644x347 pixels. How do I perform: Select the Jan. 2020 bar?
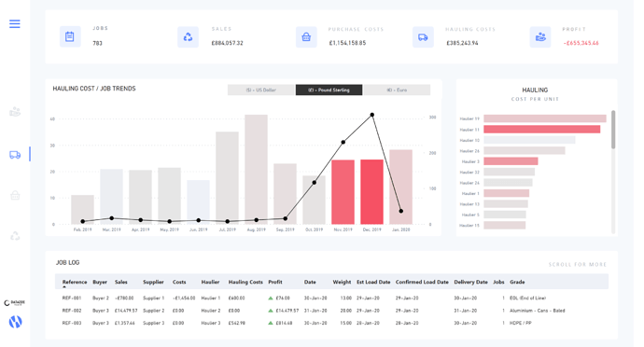click(x=400, y=187)
